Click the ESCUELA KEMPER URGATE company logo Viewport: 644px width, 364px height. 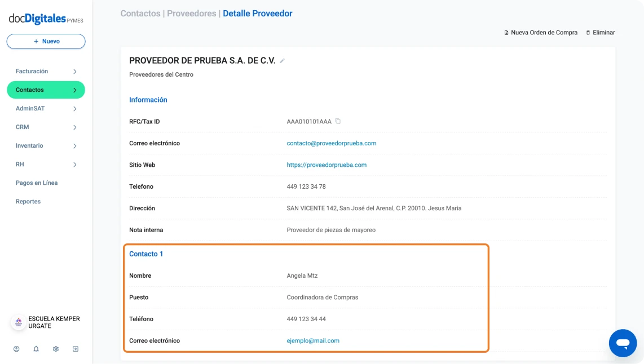pyautogui.click(x=19, y=322)
